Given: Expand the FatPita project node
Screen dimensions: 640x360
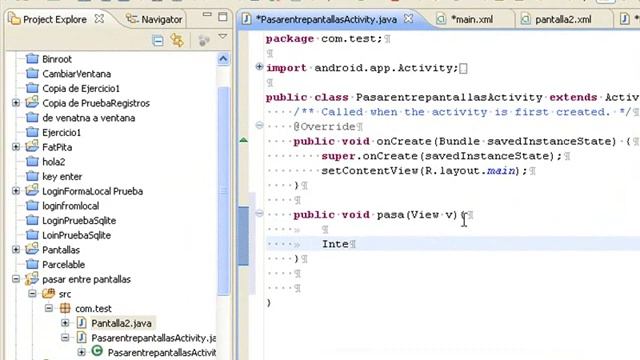Looking at the screenshot, I should pyautogui.click(x=16, y=147).
